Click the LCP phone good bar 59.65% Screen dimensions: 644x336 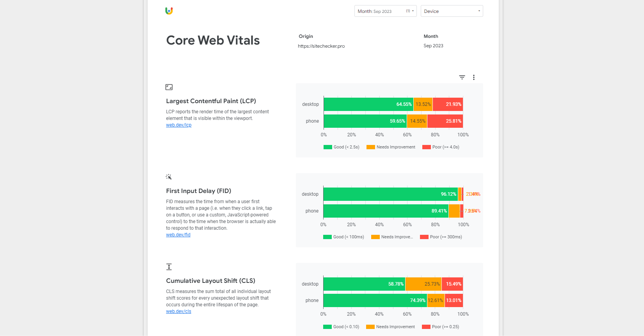(x=365, y=121)
